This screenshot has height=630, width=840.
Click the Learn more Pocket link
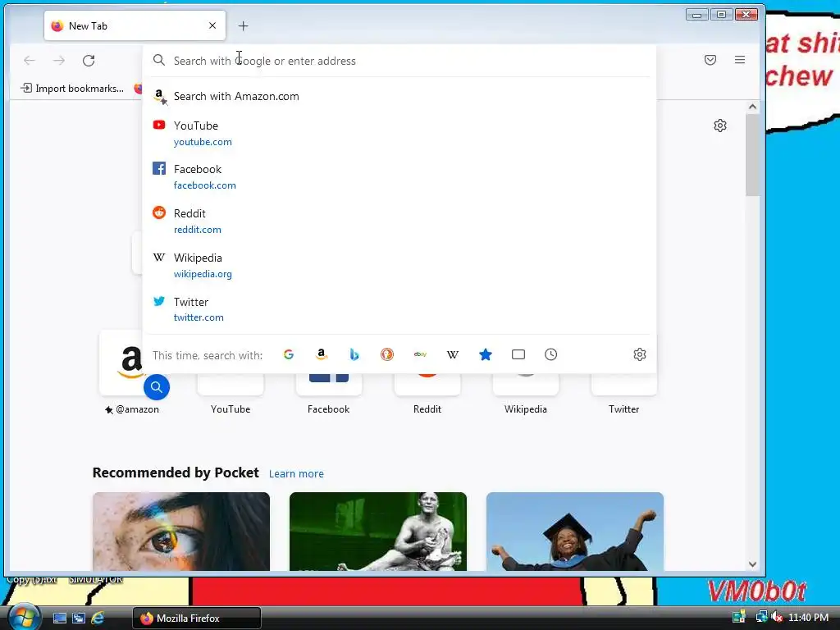[296, 473]
